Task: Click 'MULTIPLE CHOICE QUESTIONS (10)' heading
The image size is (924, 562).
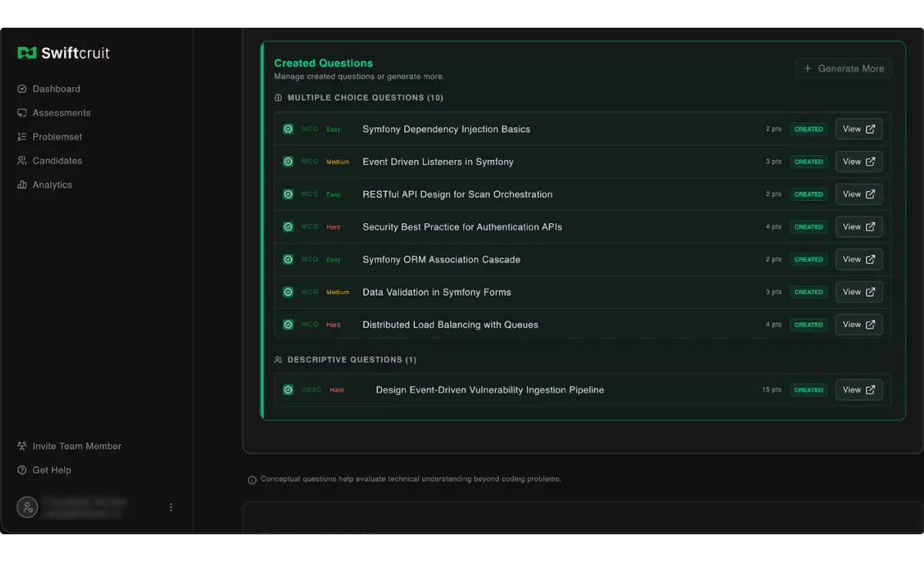Action: (365, 98)
